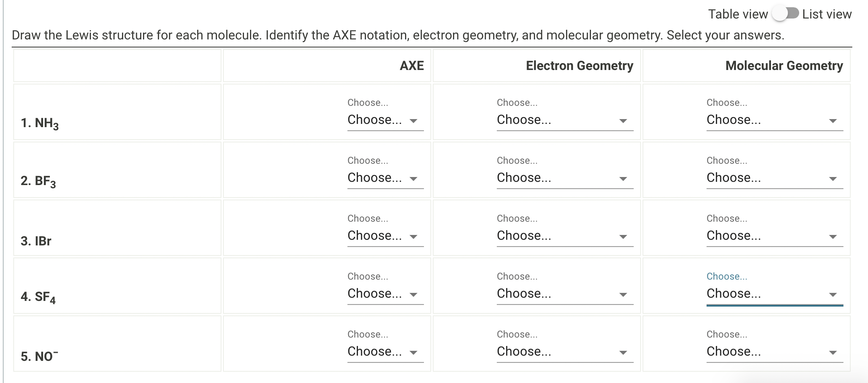Open Molecular Geometry dropdown for NO−
This screenshot has height=383, width=868.
click(x=774, y=352)
